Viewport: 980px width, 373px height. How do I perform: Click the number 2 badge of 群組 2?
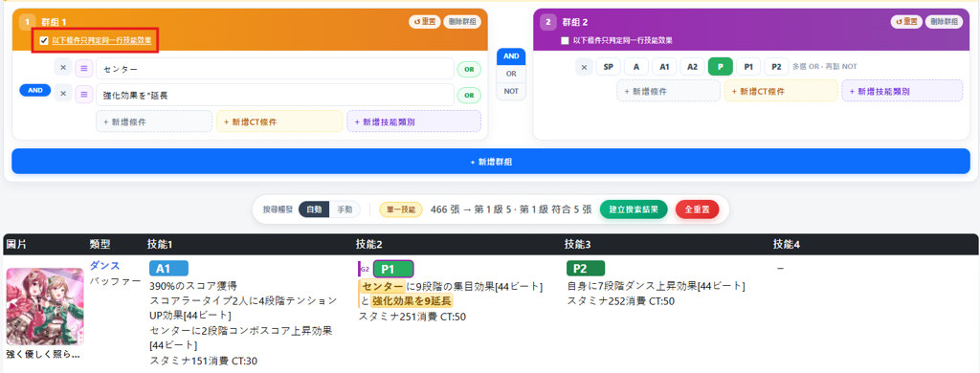548,23
